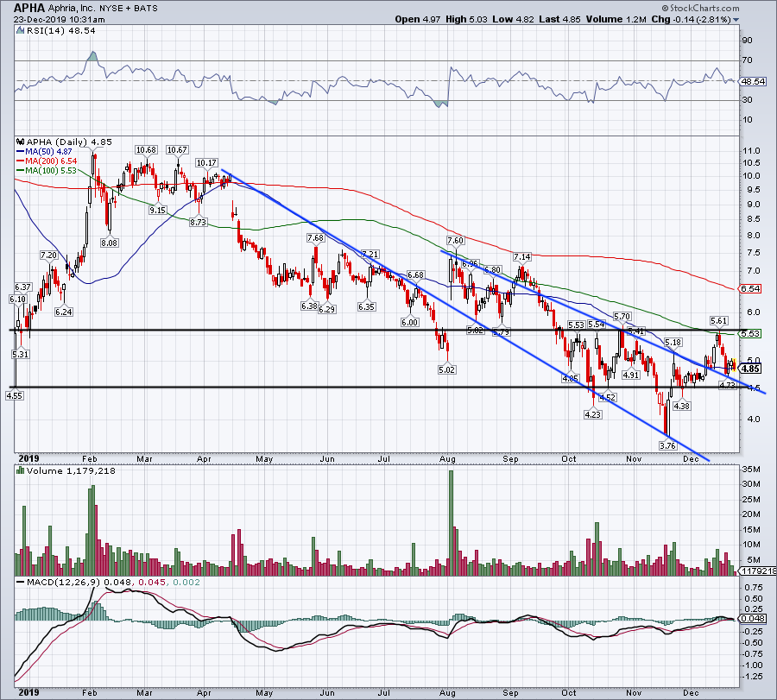Click the 4.23 low price label
This screenshot has width=777, height=700.
[592, 414]
